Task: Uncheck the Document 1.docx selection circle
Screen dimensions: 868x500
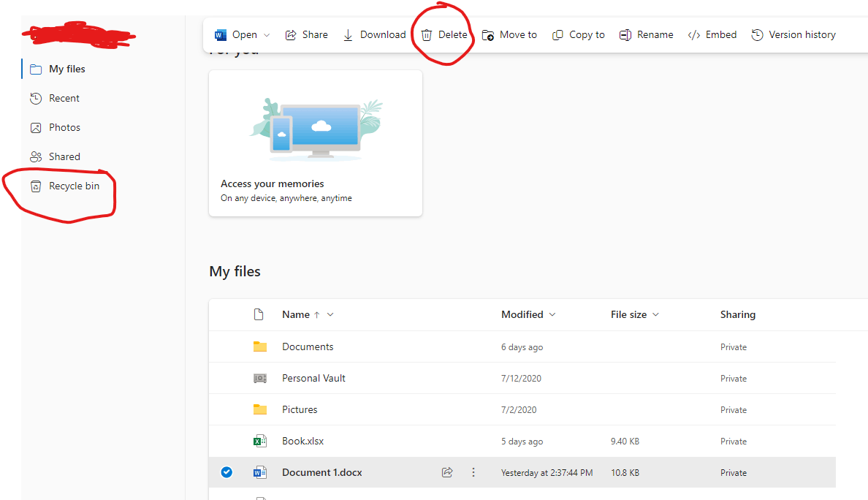Action: 226,472
